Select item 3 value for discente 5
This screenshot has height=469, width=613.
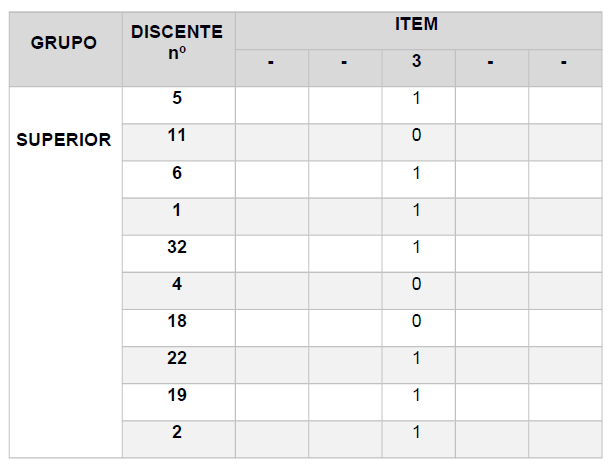click(418, 105)
